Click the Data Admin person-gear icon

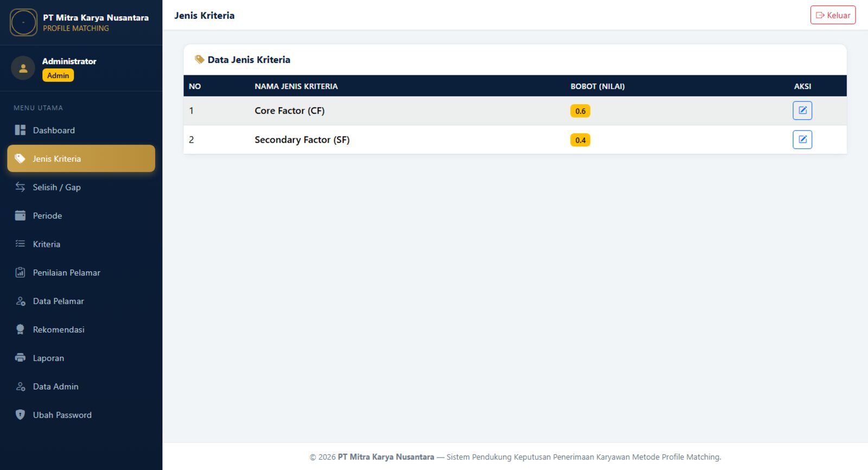click(x=20, y=386)
